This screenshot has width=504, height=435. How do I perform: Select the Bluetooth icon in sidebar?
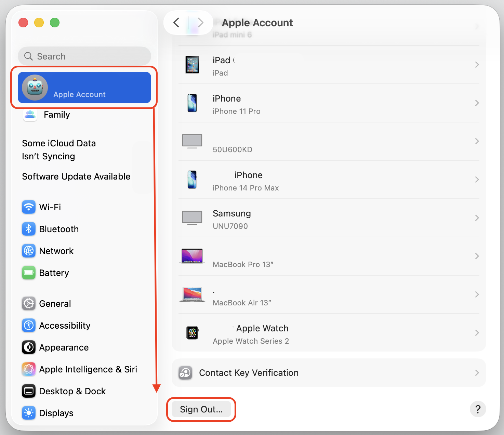tap(29, 229)
